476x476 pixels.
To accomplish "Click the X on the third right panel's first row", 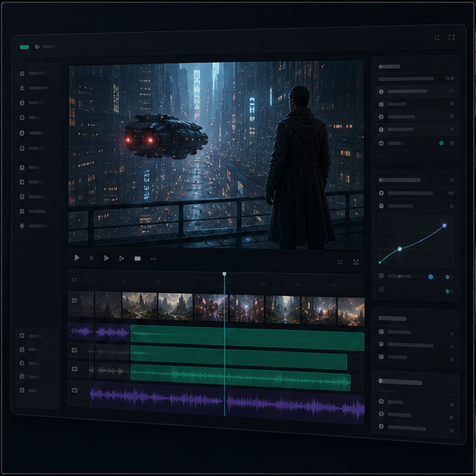I will (x=452, y=333).
